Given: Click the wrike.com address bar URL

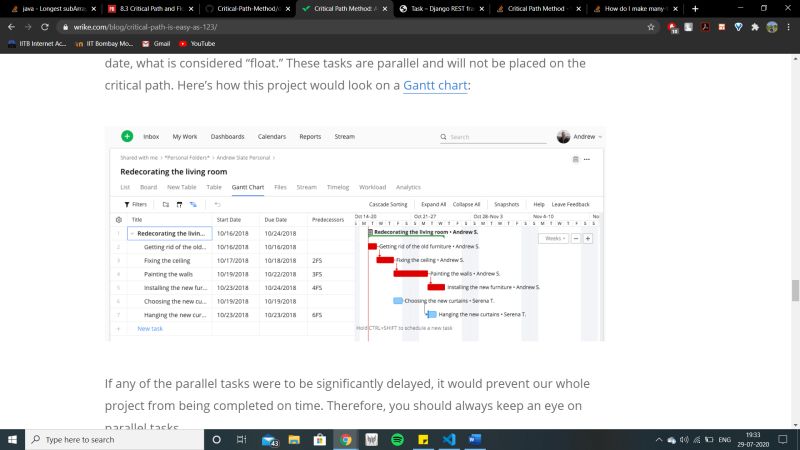Looking at the screenshot, I should pos(145,27).
